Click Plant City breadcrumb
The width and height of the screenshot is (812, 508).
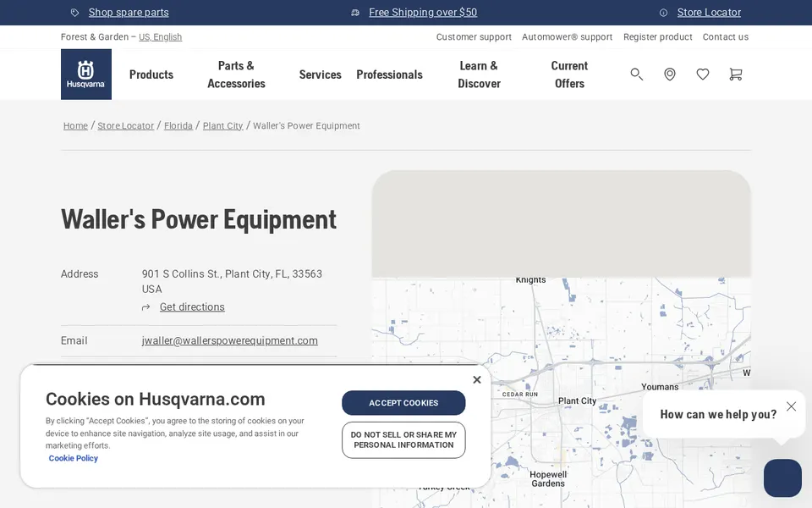[222, 125]
